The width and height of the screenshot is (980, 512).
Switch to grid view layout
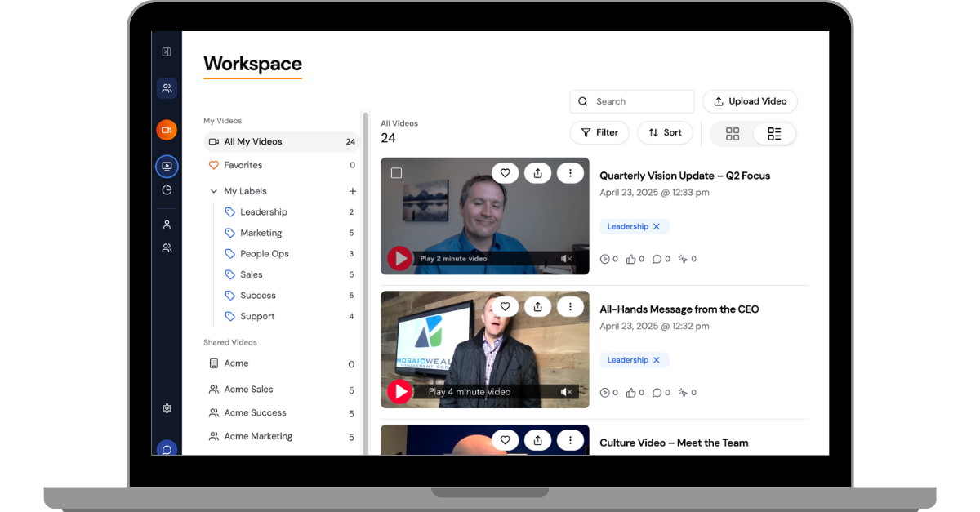point(733,134)
